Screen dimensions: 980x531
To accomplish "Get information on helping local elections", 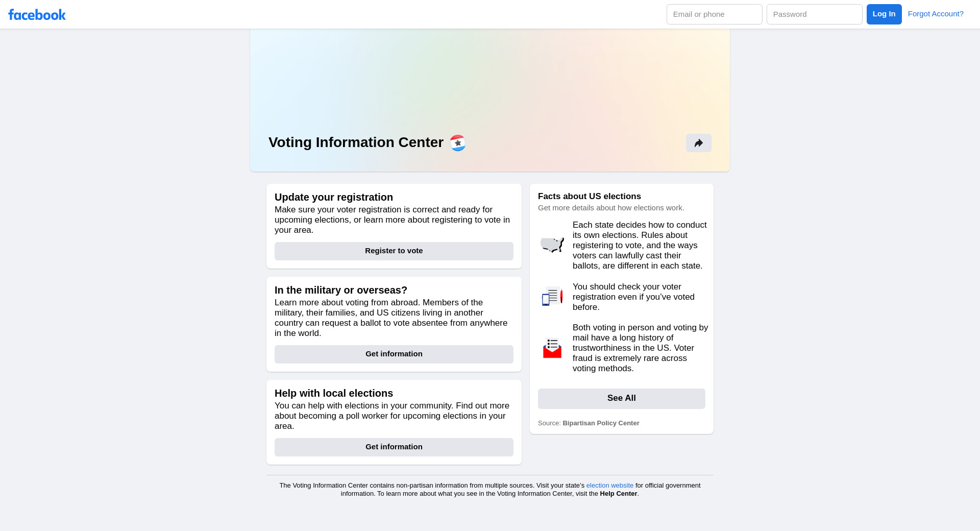I will [394, 447].
